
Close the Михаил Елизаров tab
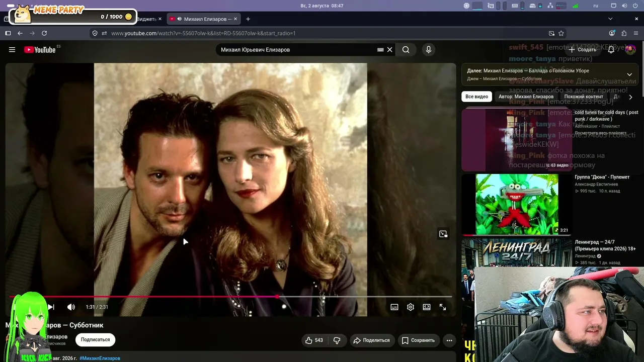(235, 19)
